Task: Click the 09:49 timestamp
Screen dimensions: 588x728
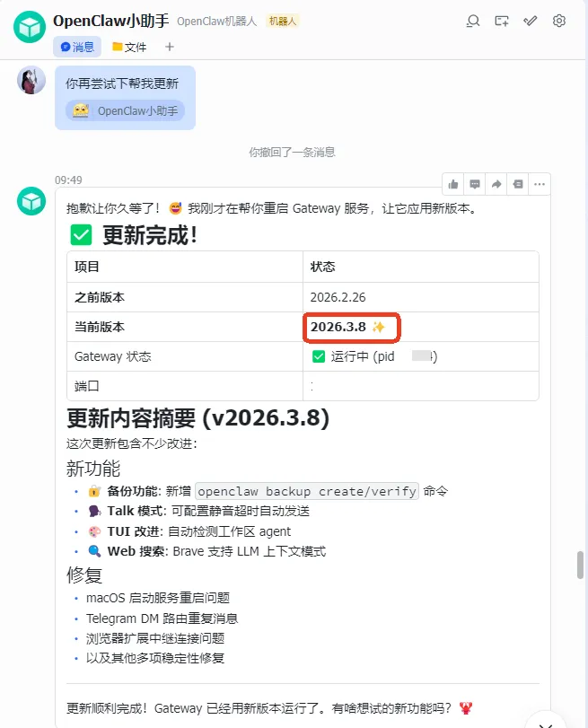Action: pos(68,180)
